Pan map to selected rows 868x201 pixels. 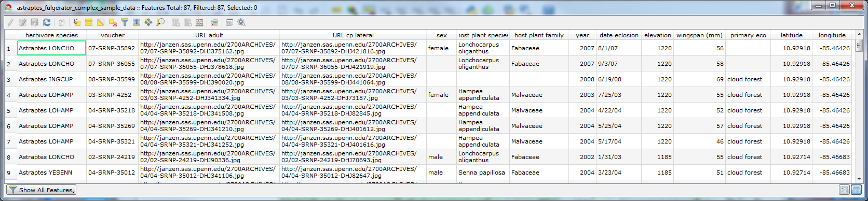148,22
